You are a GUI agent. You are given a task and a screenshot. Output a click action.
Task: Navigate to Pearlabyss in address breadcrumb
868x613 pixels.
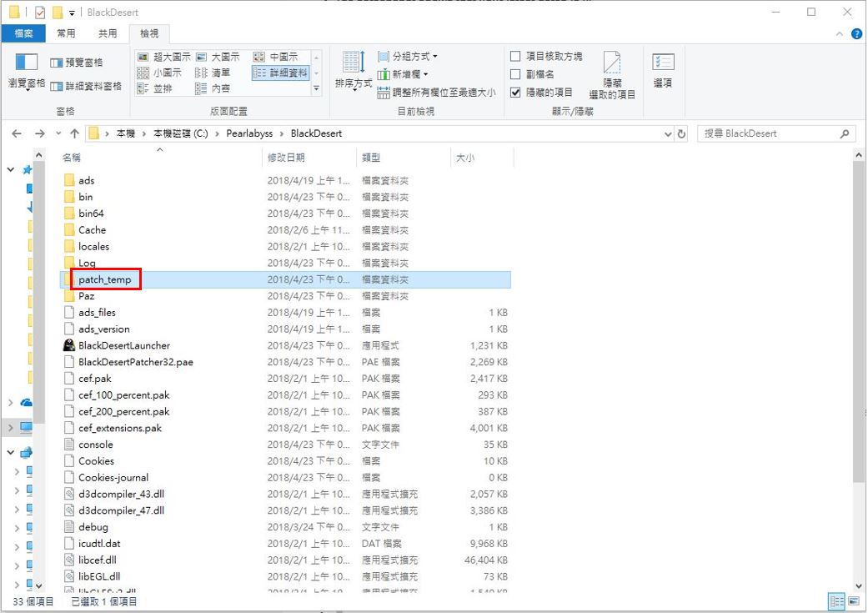coord(249,133)
